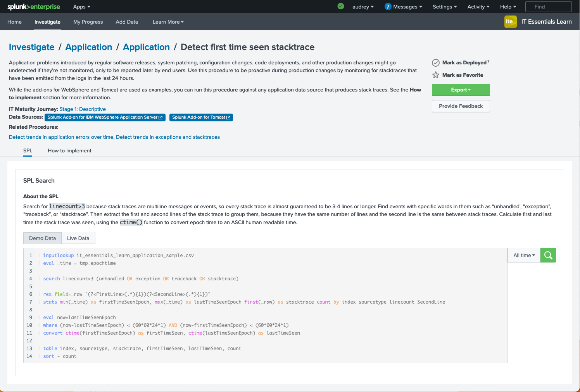The width and height of the screenshot is (580, 392).
Task: Expand the Messages dropdown
Action: click(x=407, y=7)
